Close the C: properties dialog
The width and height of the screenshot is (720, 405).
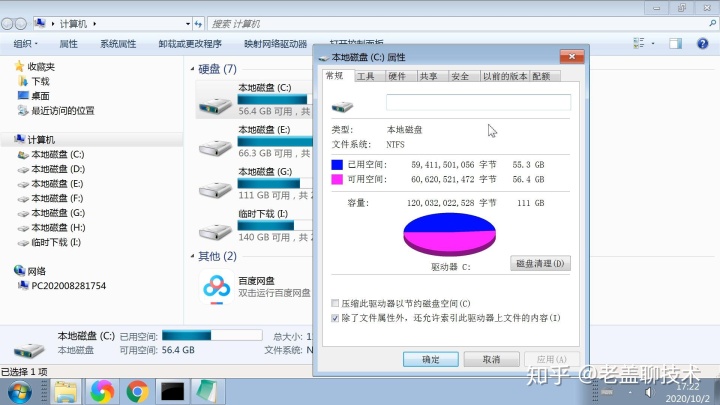click(x=572, y=56)
